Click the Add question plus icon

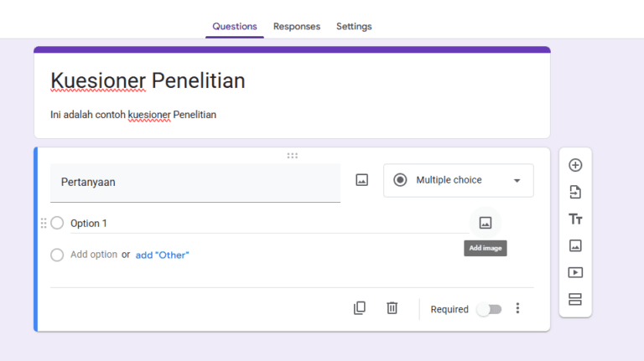pyautogui.click(x=575, y=165)
